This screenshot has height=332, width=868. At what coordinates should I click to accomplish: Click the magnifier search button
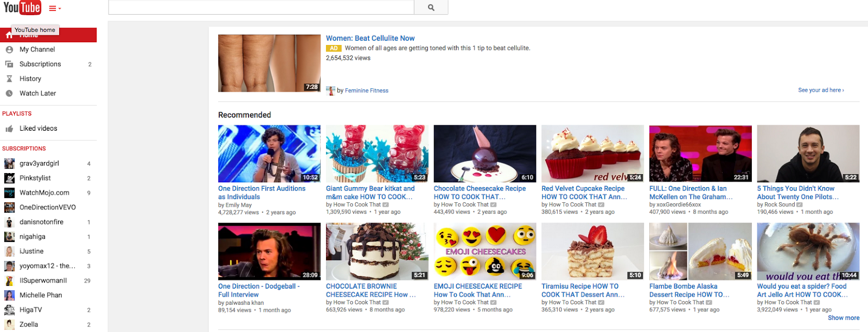click(x=431, y=8)
